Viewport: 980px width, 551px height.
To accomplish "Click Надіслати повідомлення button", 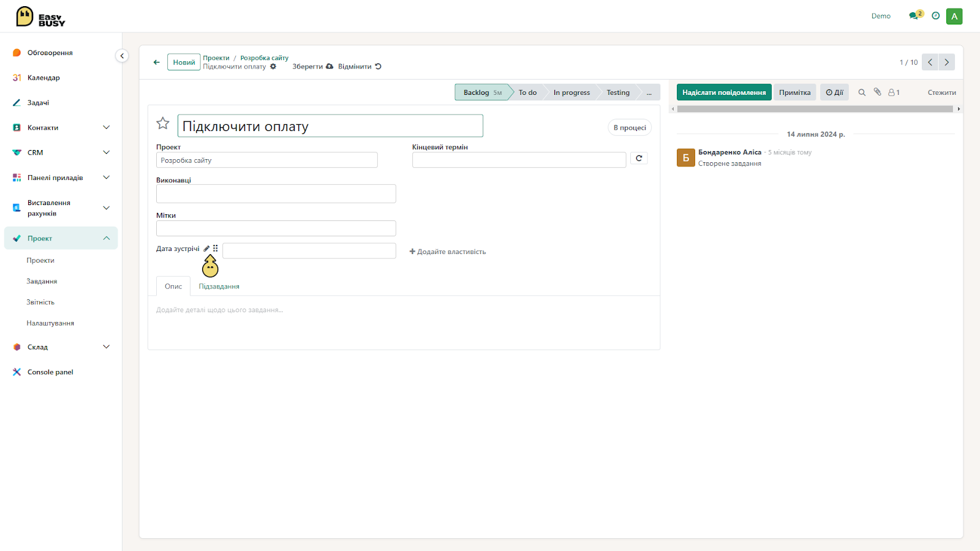I will click(724, 92).
